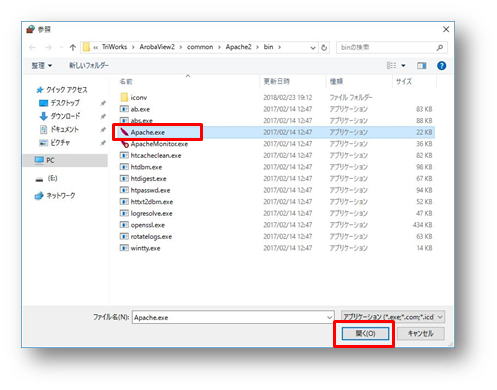This screenshot has width=497, height=390.
Task: Go forward using the forward arrow
Action: tap(49, 48)
